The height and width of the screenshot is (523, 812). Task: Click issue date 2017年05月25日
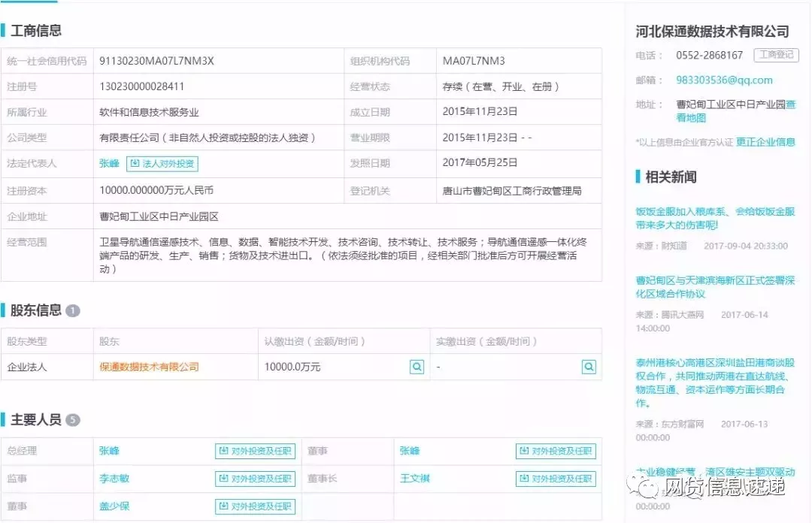pos(480,162)
